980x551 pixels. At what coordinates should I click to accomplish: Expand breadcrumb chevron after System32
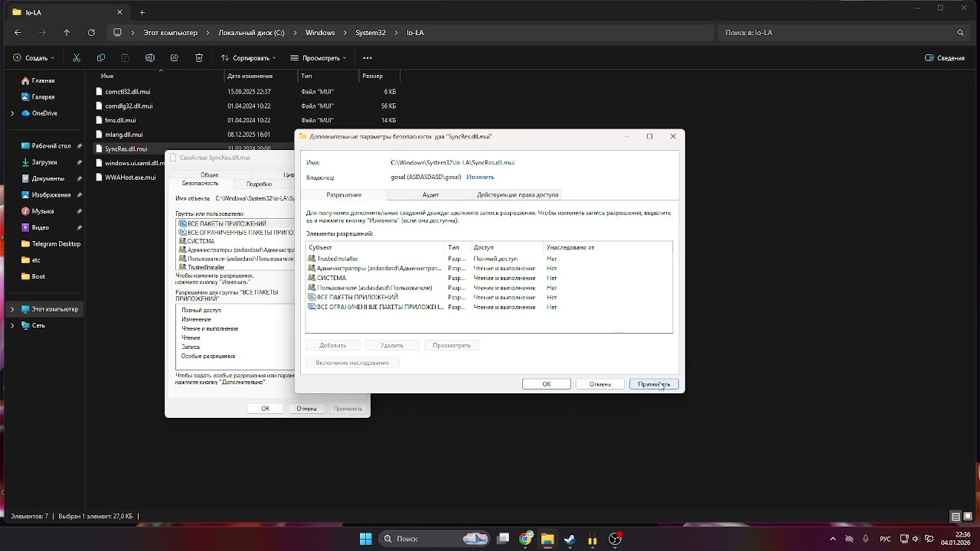pos(396,33)
